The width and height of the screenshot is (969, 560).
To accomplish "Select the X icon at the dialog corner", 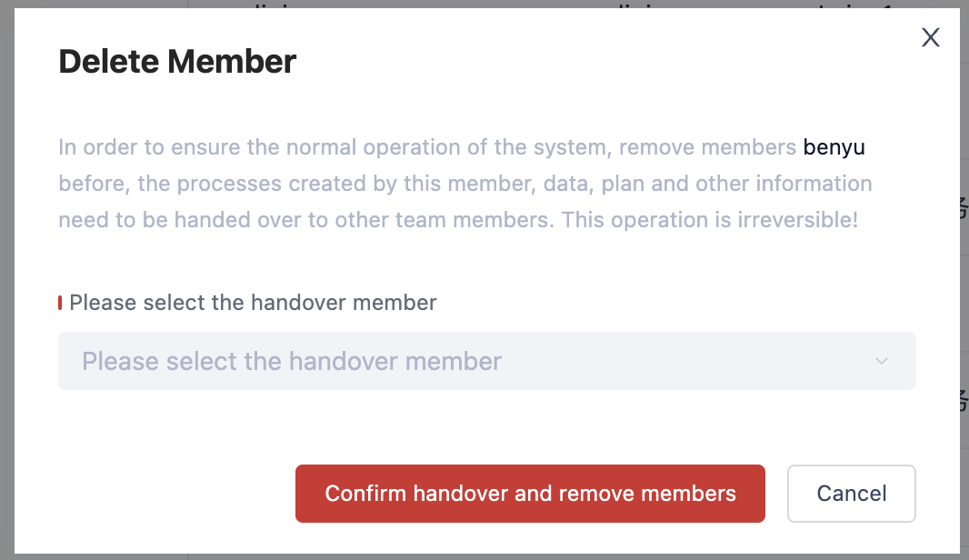I will click(x=930, y=37).
